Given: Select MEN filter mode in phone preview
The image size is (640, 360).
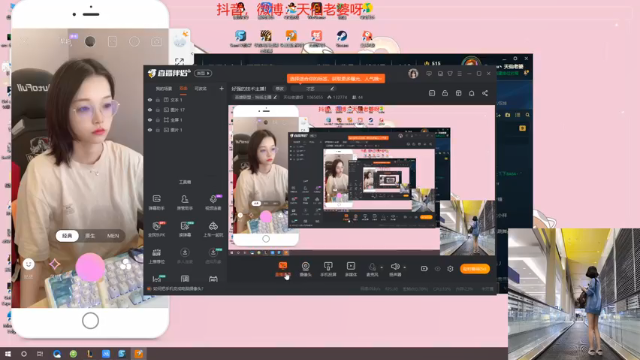Looking at the screenshot, I should tap(113, 236).
